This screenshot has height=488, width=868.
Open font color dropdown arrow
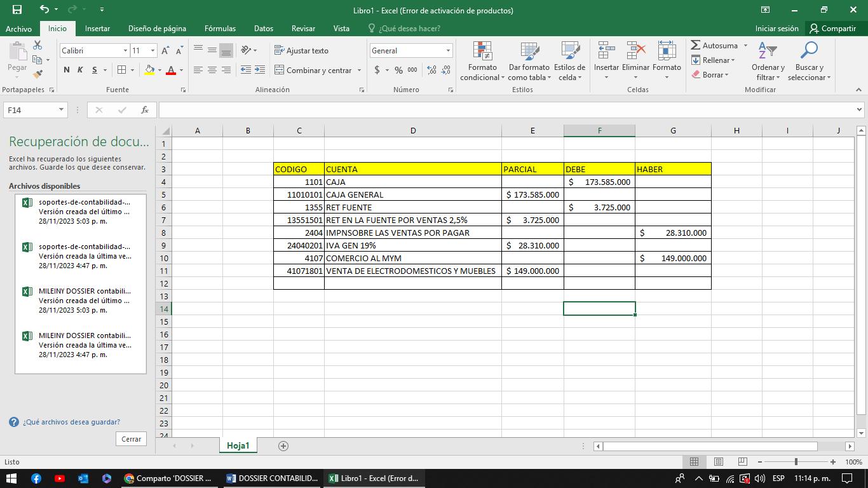click(181, 70)
